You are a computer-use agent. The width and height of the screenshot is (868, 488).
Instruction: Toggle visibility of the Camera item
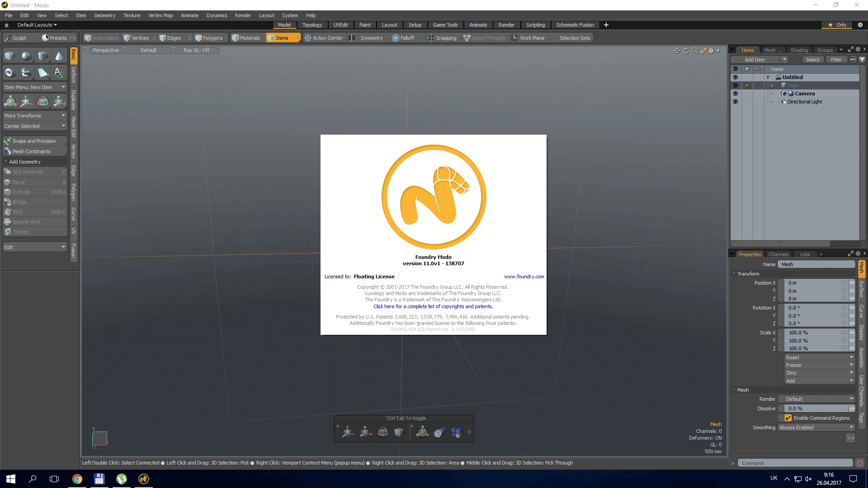(735, 94)
